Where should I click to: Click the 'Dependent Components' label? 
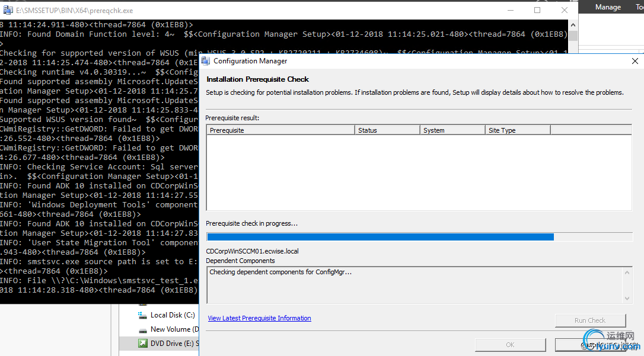tap(240, 261)
